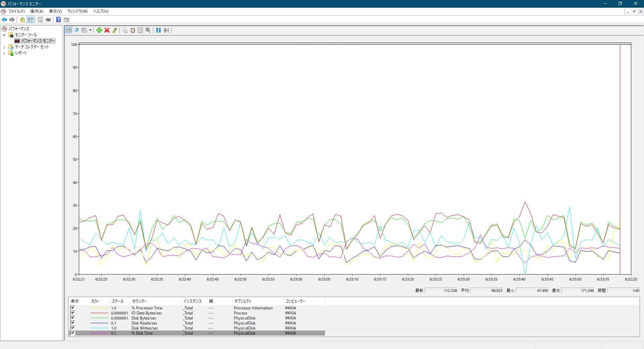The width and height of the screenshot is (644, 349).
Task: Expand the データ コレクター セット tree node
Action: pos(4,47)
